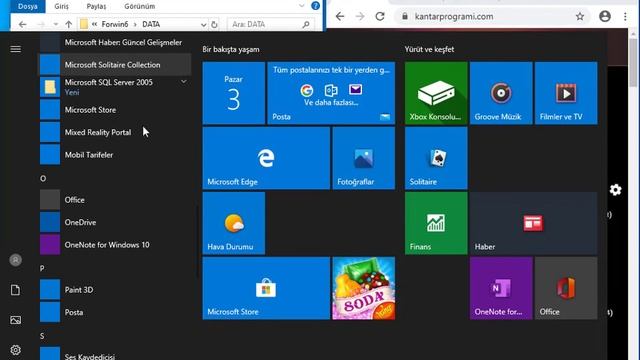The height and width of the screenshot is (360, 640).
Task: Click the settings gear on the web page
Action: [616, 190]
